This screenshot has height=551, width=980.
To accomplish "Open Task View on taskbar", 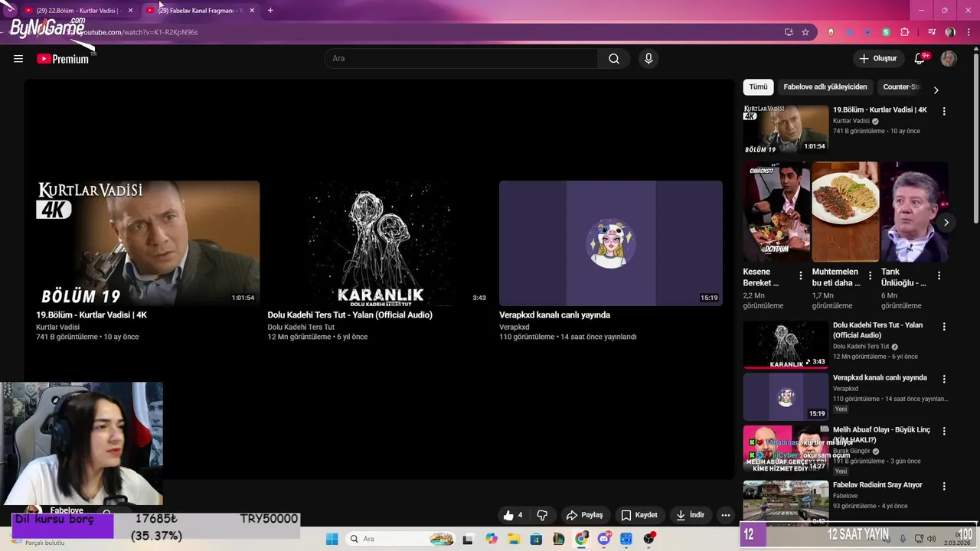I will [x=468, y=539].
